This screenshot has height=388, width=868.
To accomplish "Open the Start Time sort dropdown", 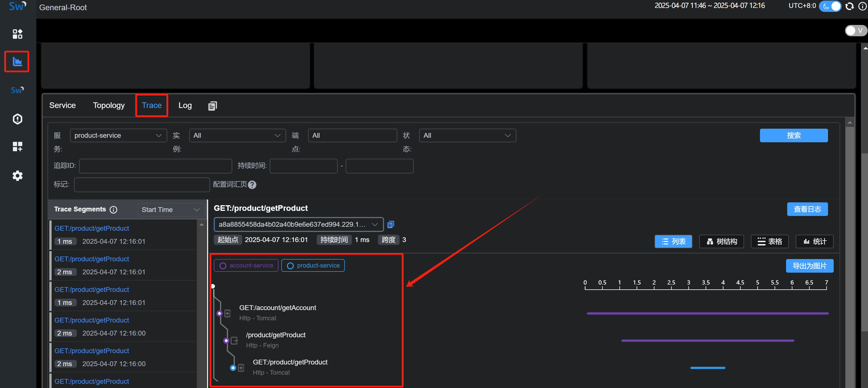I will (171, 209).
